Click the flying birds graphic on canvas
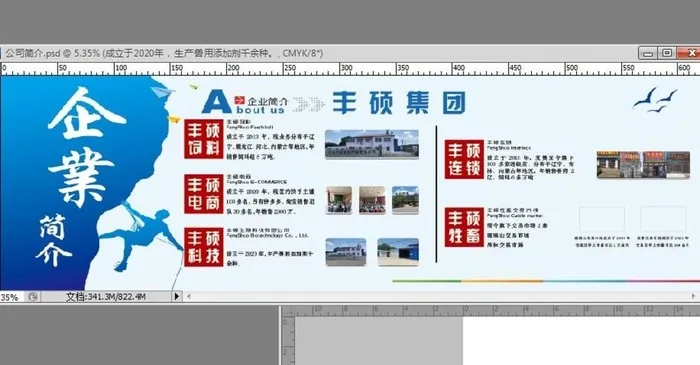The image size is (700, 365). (654, 100)
